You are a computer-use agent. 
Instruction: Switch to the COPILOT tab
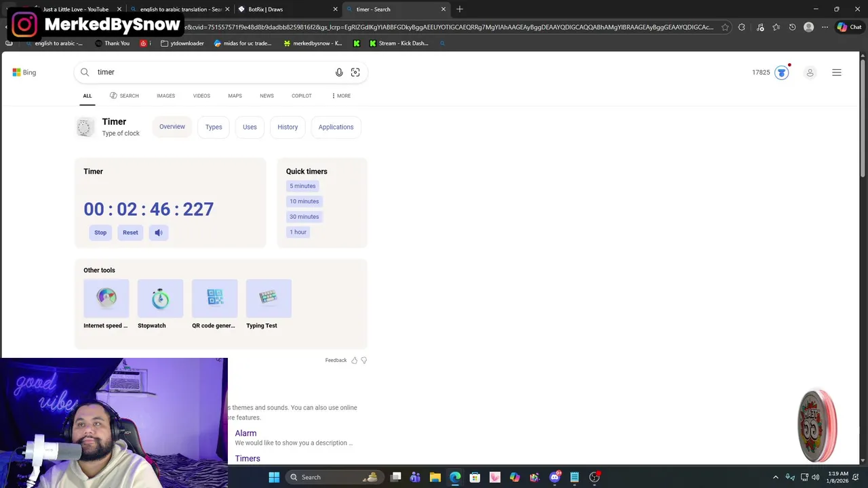click(302, 96)
